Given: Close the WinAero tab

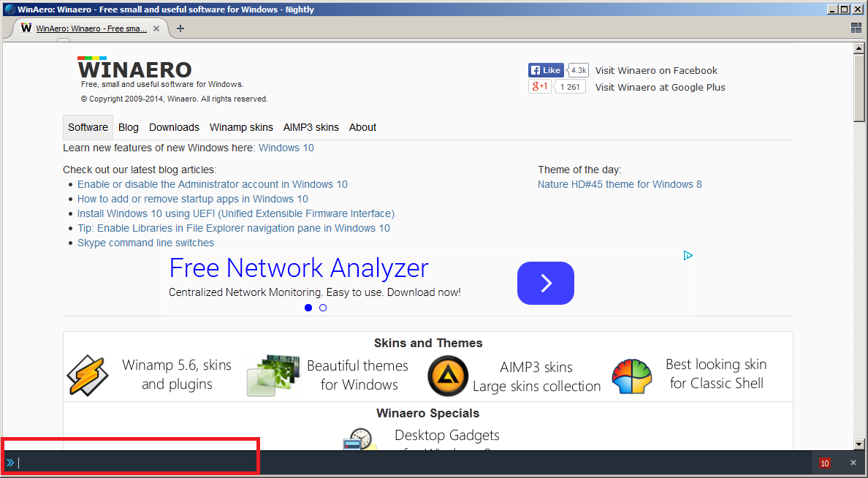Looking at the screenshot, I should point(156,29).
